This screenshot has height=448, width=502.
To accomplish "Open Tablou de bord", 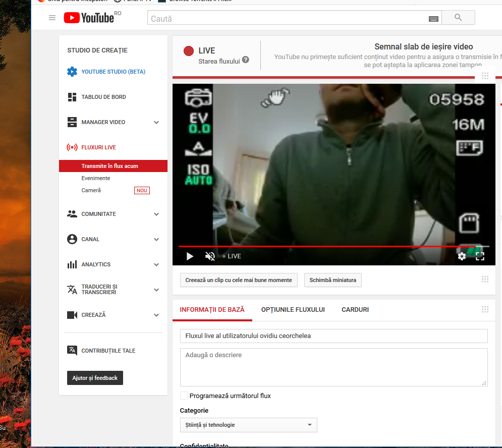I will click(x=103, y=97).
